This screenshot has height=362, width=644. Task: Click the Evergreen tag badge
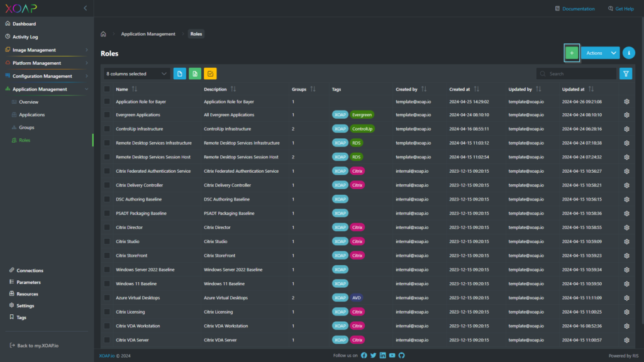(x=362, y=115)
